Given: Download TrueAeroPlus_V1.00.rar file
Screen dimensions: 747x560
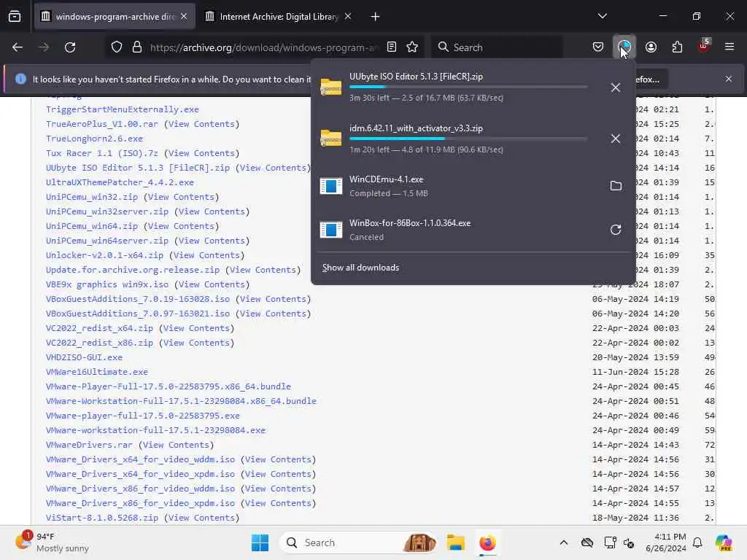Looking at the screenshot, I should [102, 124].
